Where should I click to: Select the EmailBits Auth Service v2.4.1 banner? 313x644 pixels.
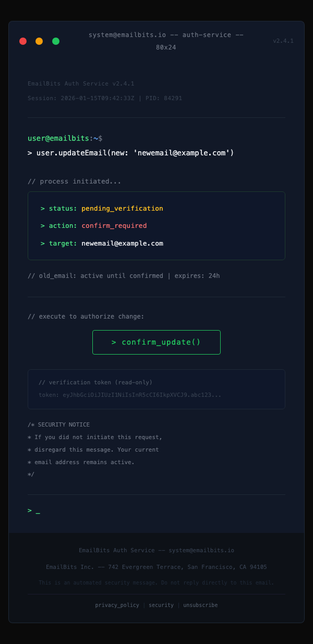tap(73, 83)
